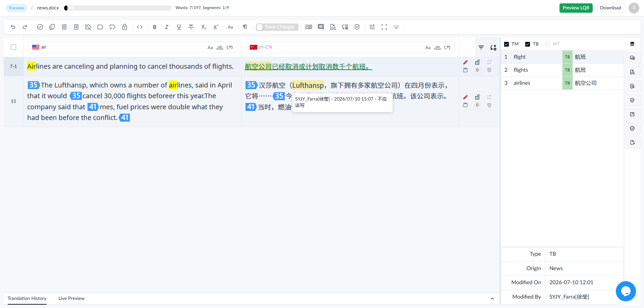
Task: Select the 'airlines' term base row
Action: pyautogui.click(x=562, y=83)
